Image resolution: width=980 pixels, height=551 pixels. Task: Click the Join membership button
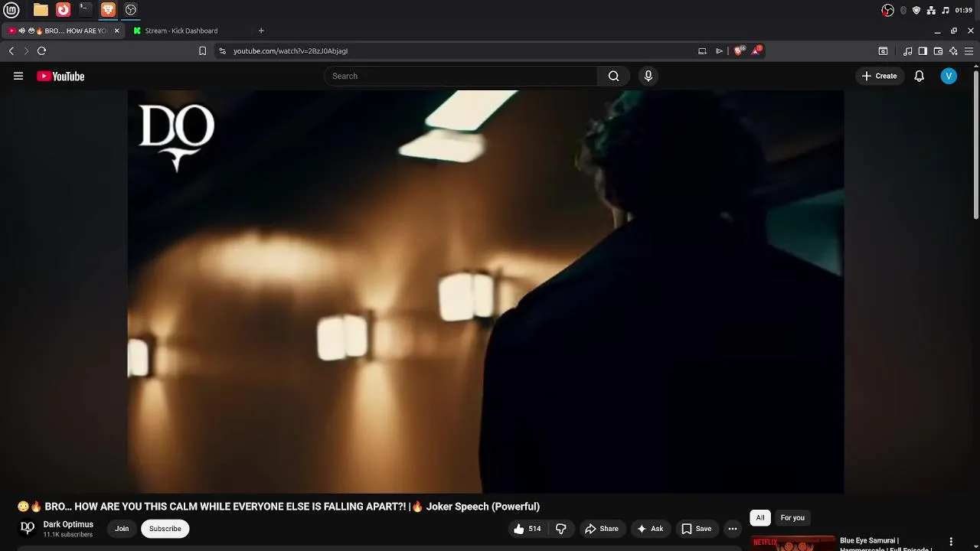click(122, 529)
